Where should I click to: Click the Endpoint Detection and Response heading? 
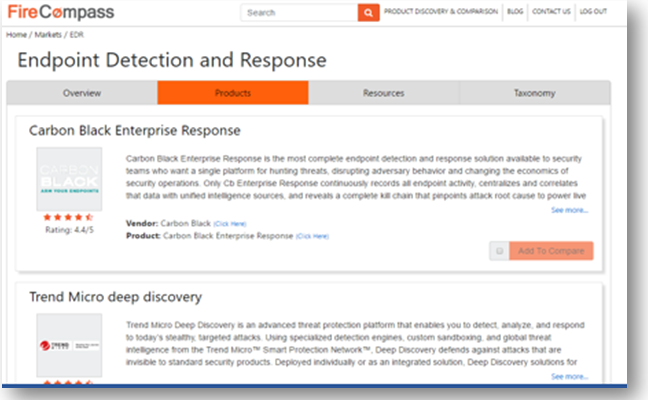click(x=172, y=60)
